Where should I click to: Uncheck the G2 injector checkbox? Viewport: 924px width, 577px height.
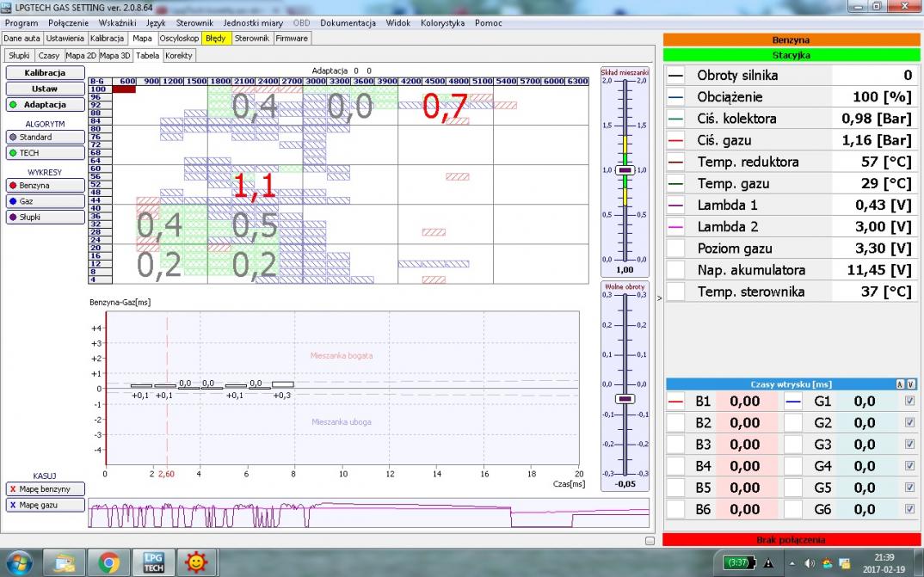910,423
